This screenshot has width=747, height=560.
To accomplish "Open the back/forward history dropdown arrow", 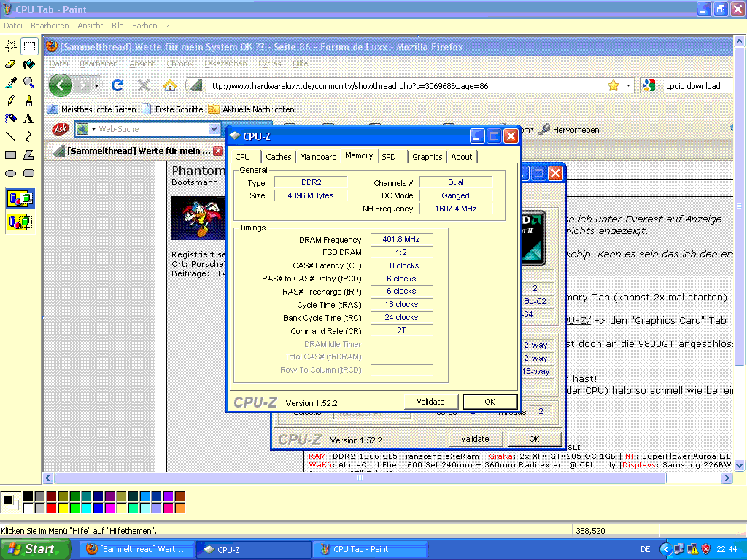I will [97, 86].
